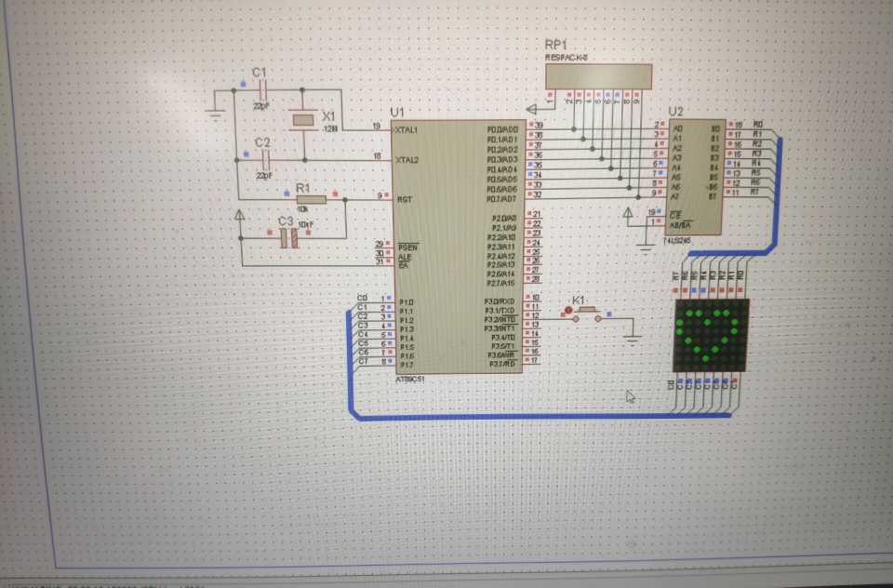Click the P3.2/INT0 pin label
Viewport: 893px width, 588px height.
(500, 320)
